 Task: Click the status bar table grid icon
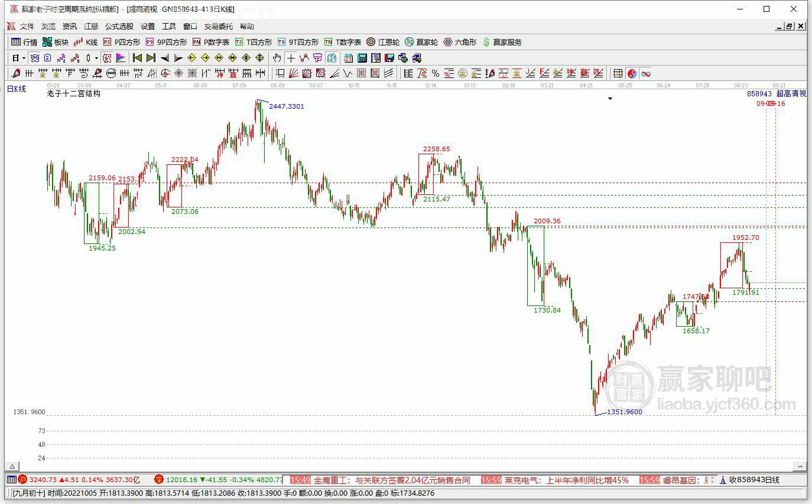(12, 480)
